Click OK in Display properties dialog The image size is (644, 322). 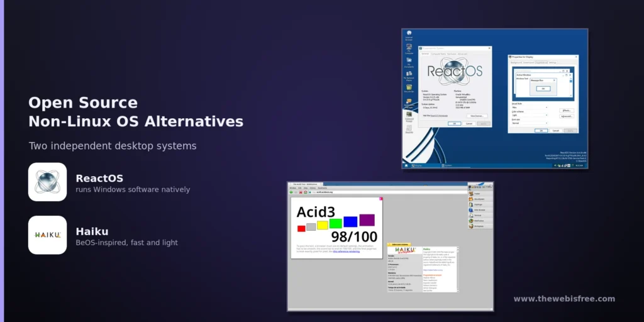click(x=541, y=131)
